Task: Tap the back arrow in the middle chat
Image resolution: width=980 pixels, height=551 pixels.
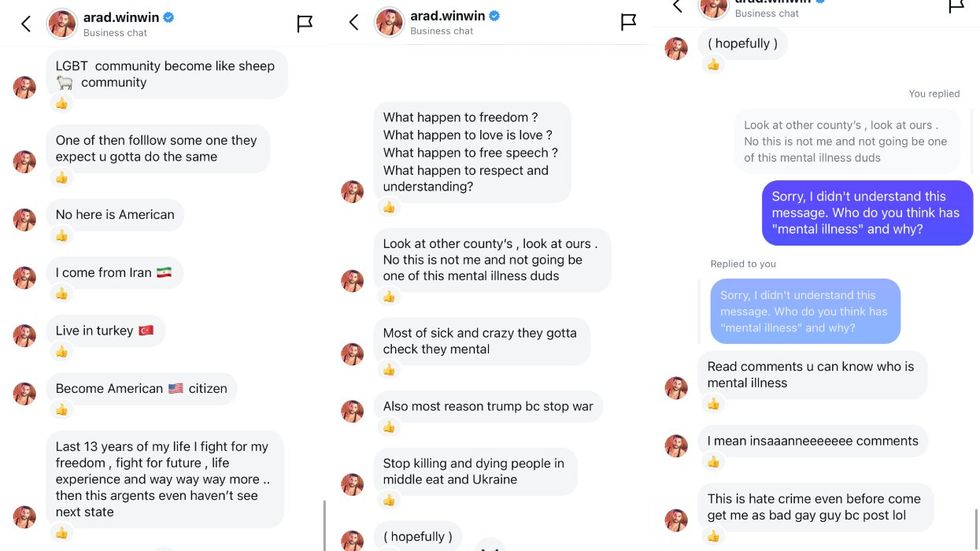Action: 353,22
